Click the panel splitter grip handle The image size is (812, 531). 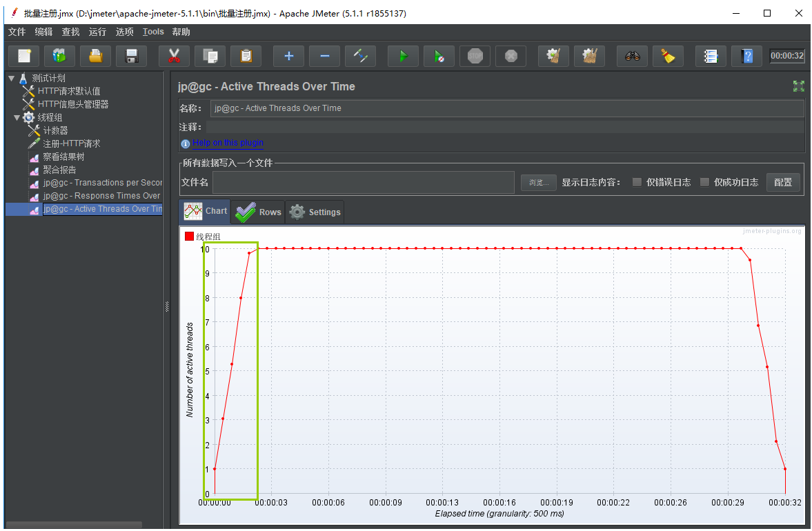pos(167,306)
